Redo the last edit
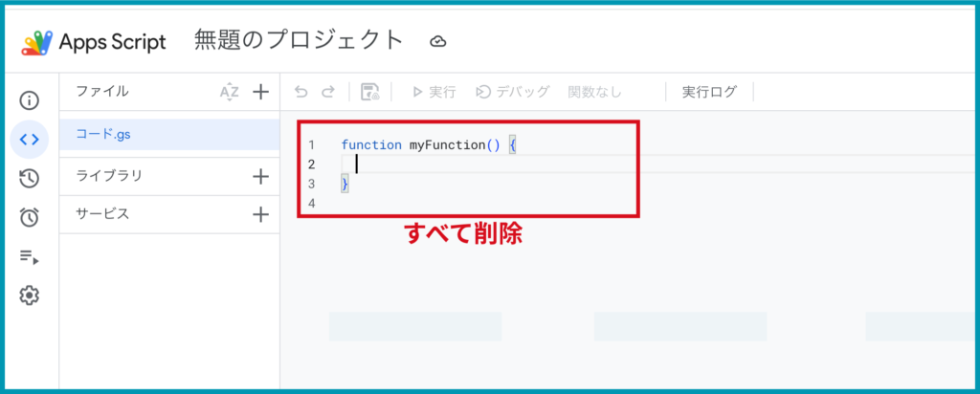 coord(328,93)
